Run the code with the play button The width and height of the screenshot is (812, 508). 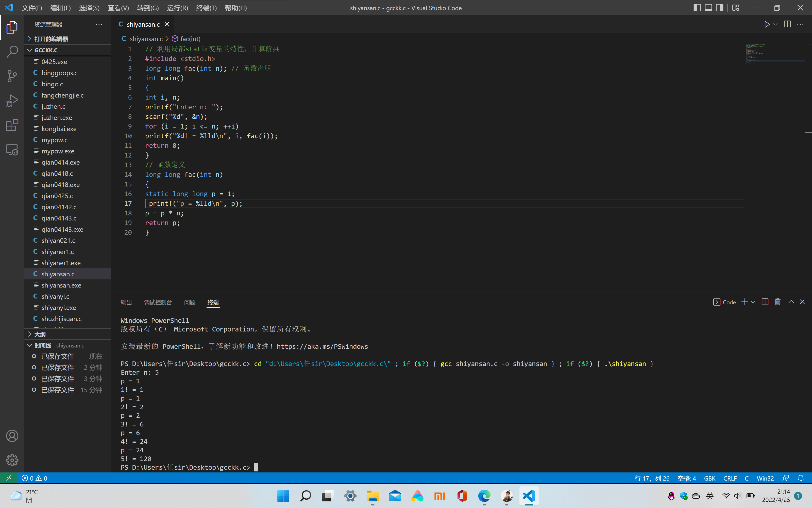767,24
